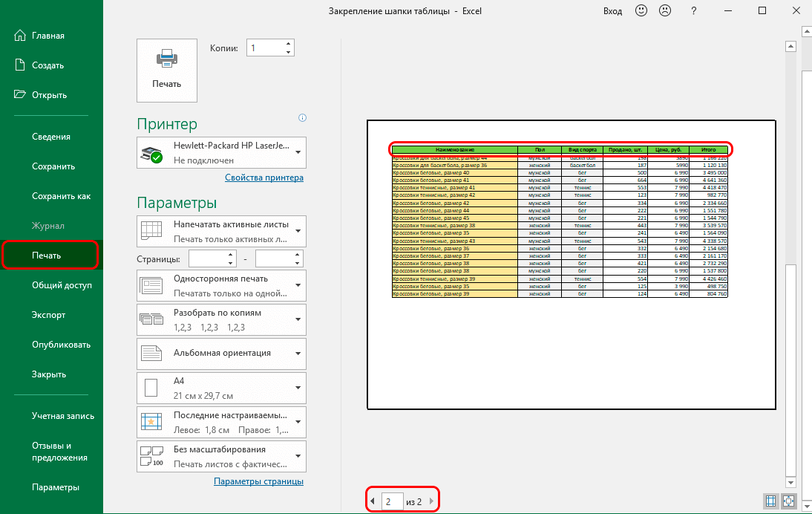The width and height of the screenshot is (812, 514).
Task: Click the printer info icon
Action: coord(302,117)
